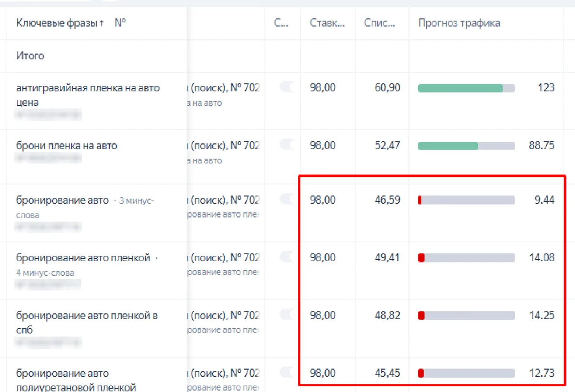The image size is (575, 392).
Task: Edit the 98,00 bid beside price 52,47
Action: 323,145
